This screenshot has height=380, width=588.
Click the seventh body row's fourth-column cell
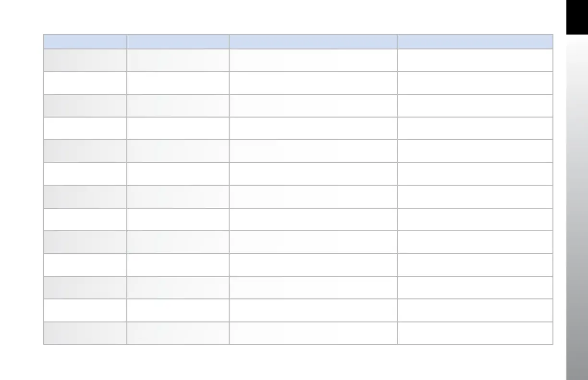[x=475, y=197]
